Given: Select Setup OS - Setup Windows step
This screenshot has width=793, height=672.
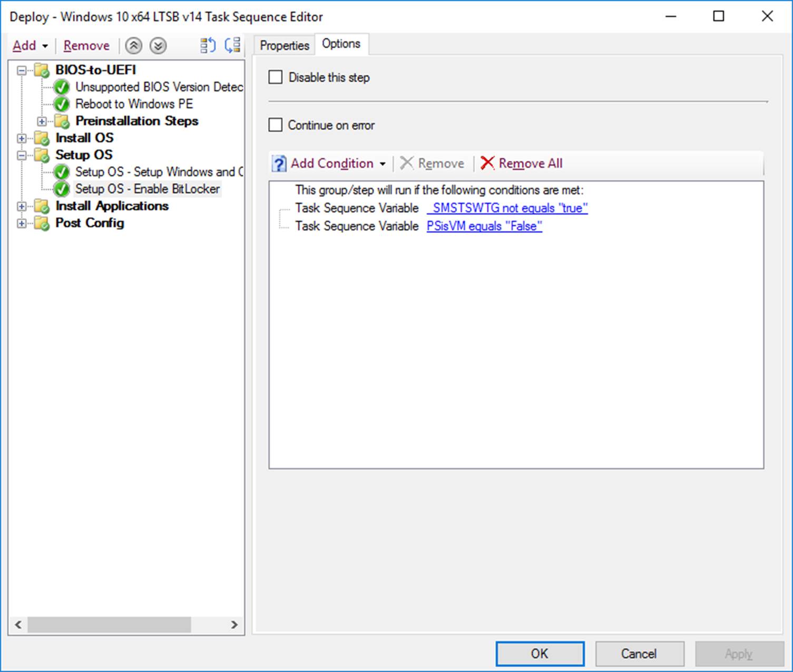Looking at the screenshot, I should [159, 172].
